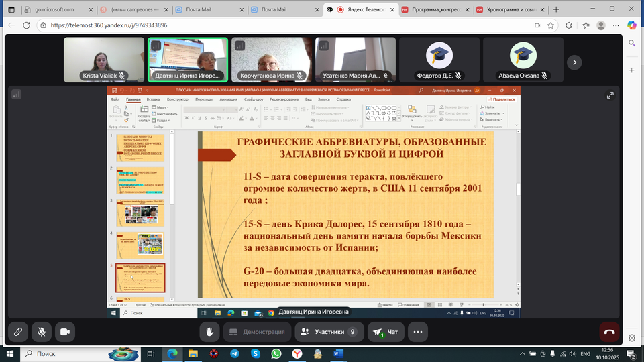Toggle the camera on or off
This screenshot has width=644, height=362.
click(65, 332)
